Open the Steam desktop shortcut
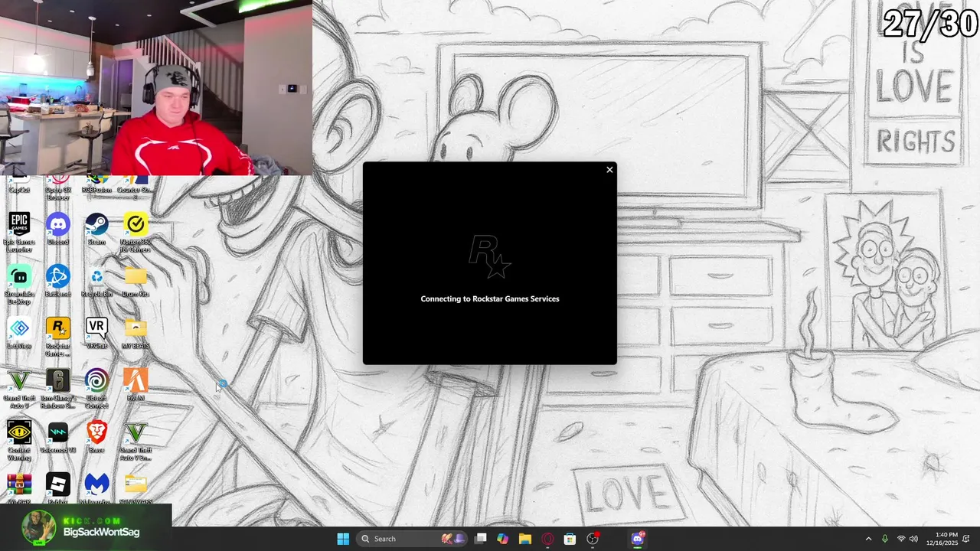 tap(96, 229)
